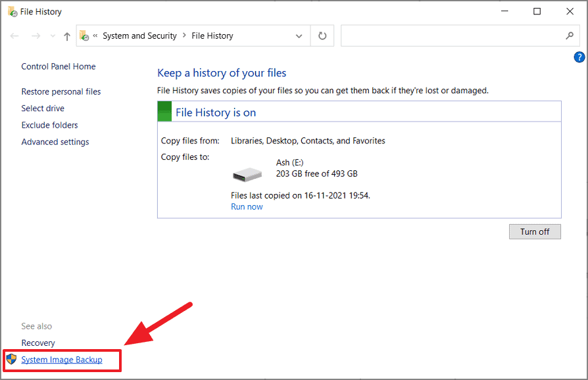Click the 'File History is on' status text

point(216,112)
